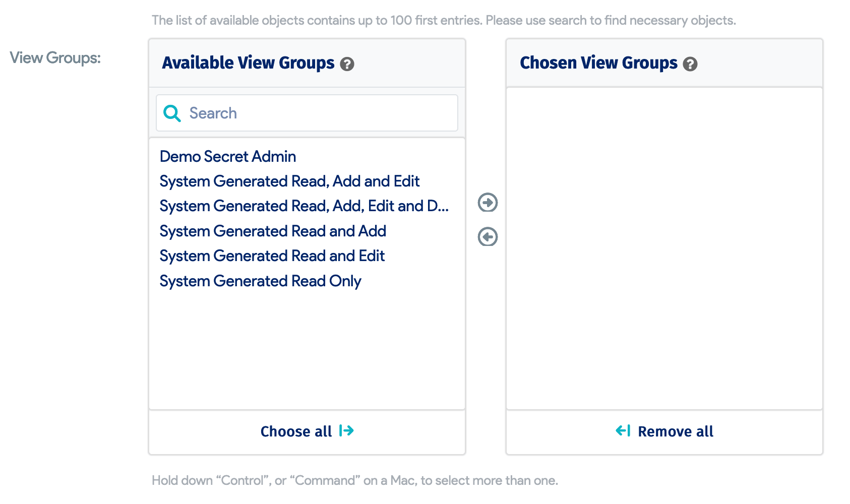Select System Generated Read Only group
Screen dimensions: 850x504
[x=260, y=281]
